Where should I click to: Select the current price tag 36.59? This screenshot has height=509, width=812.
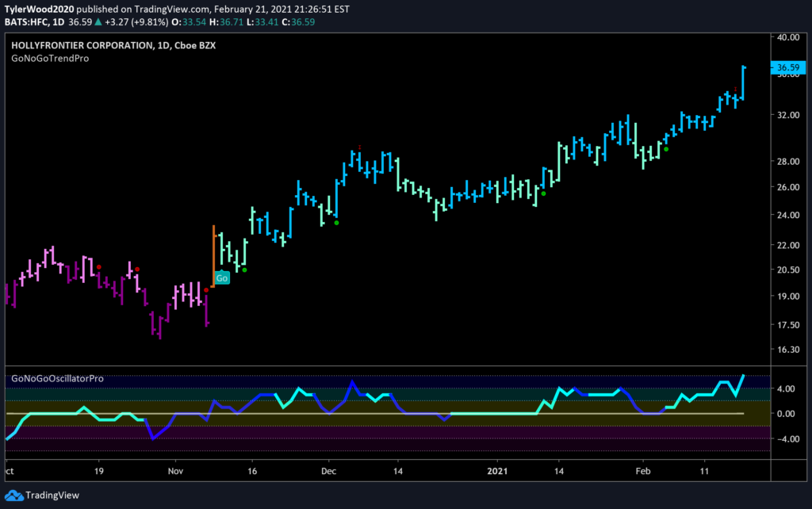(788, 67)
